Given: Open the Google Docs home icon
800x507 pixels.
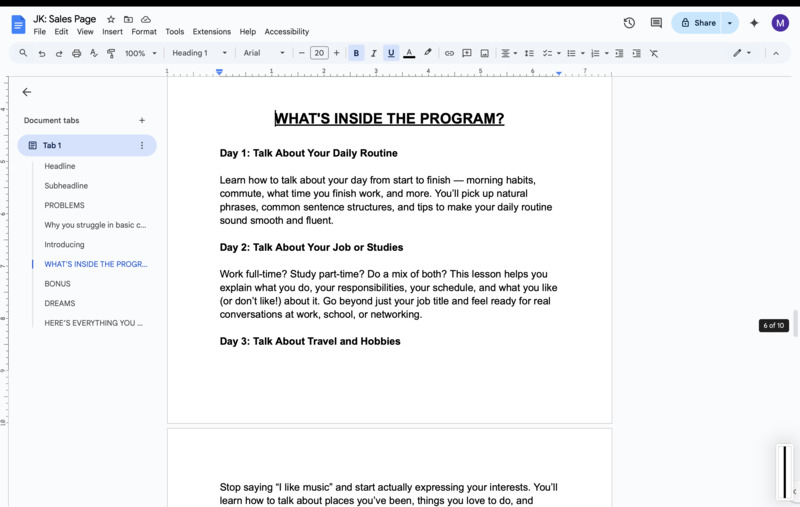Looking at the screenshot, I should click(x=18, y=24).
